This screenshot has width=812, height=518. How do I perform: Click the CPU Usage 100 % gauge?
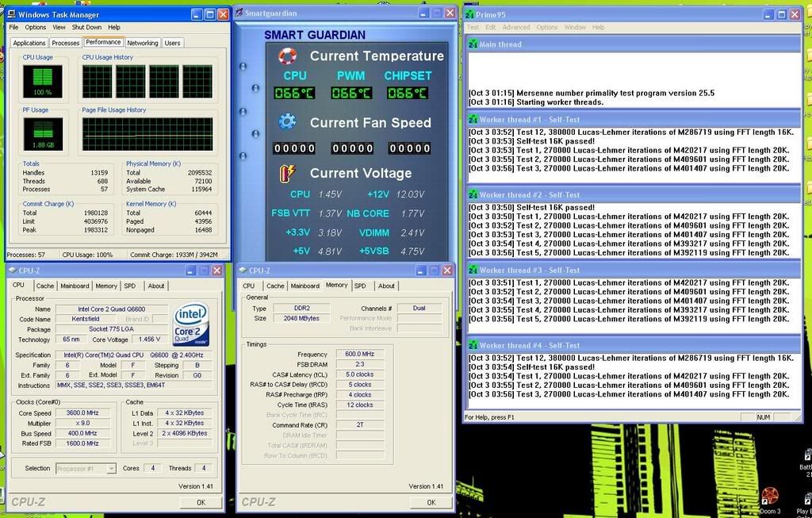tap(43, 82)
